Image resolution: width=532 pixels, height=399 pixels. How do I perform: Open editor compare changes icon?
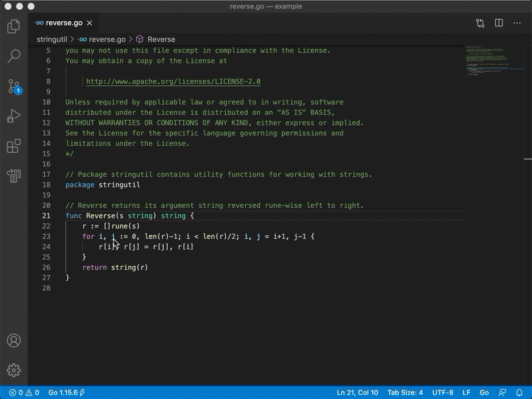[480, 23]
